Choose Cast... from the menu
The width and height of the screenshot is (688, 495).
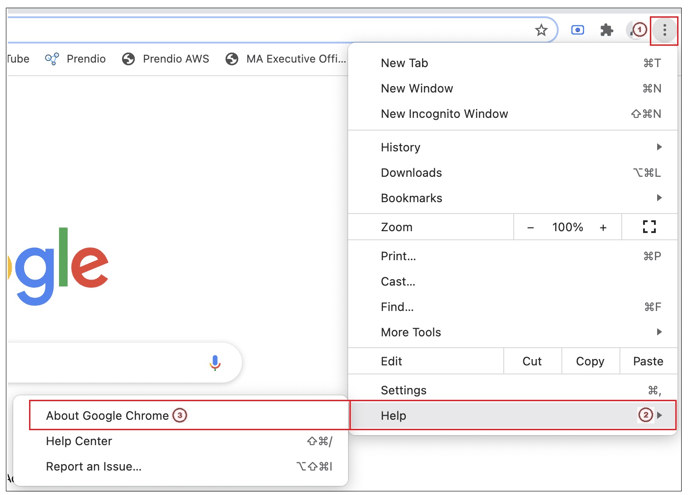click(512, 282)
